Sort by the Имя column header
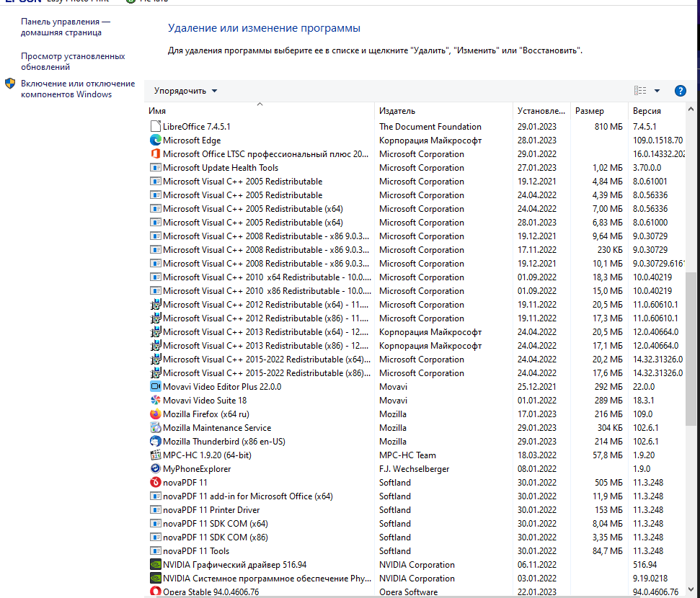 (x=260, y=111)
